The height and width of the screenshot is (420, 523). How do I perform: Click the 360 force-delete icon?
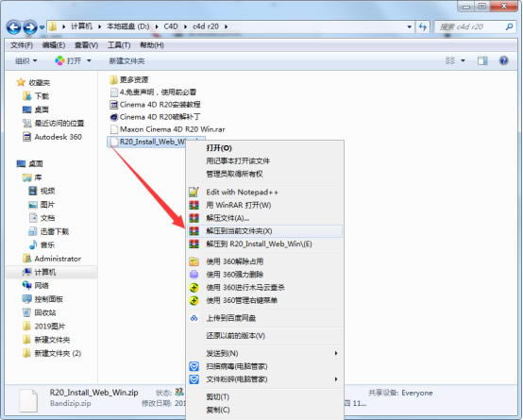tap(194, 275)
